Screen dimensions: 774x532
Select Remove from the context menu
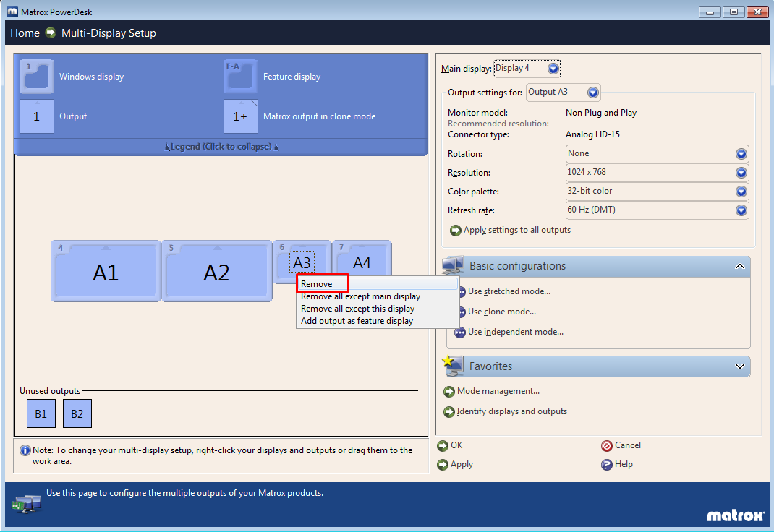[x=321, y=283]
